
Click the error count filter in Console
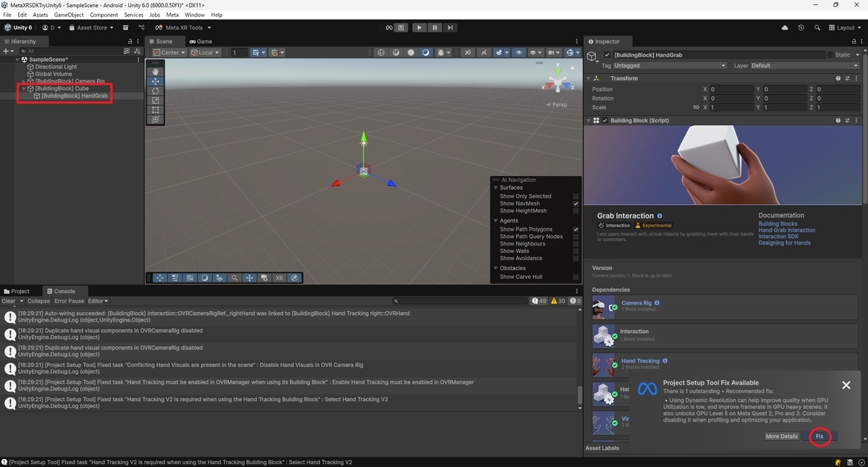(x=575, y=300)
